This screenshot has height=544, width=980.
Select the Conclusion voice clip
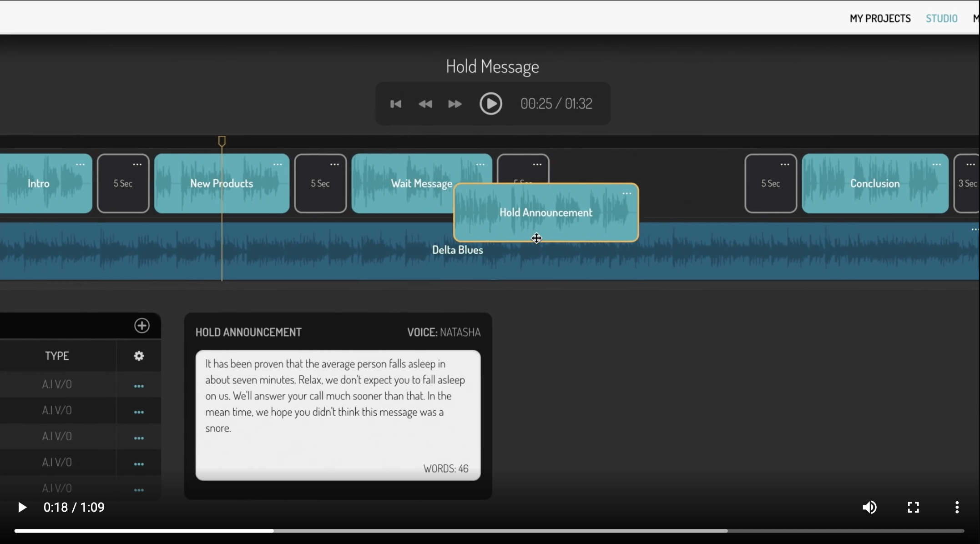[875, 183]
